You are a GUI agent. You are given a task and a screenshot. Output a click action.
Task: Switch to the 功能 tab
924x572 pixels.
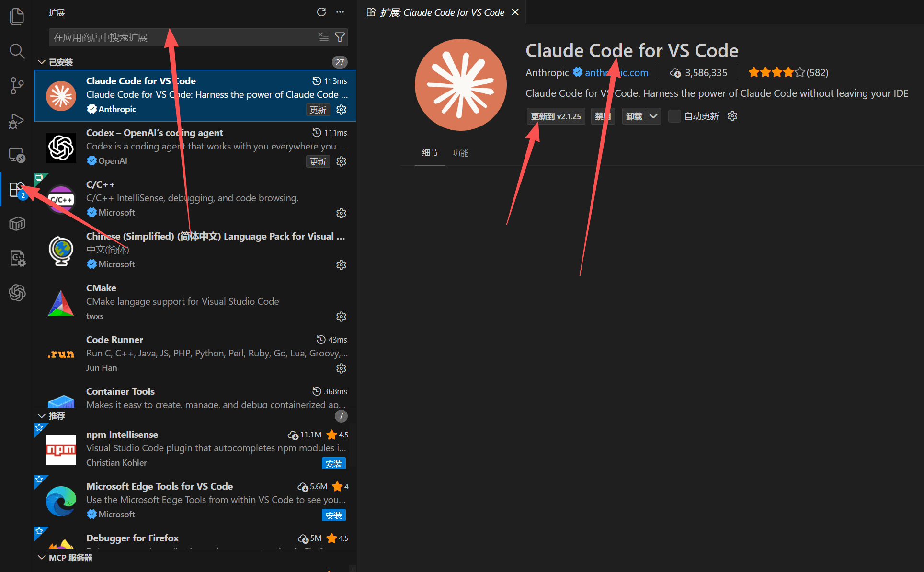pyautogui.click(x=460, y=153)
